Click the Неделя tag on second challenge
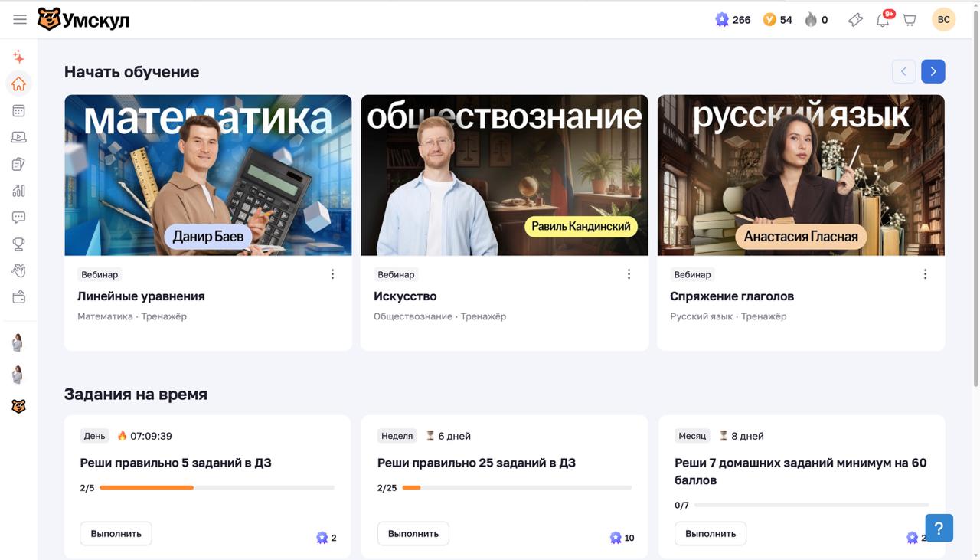The width and height of the screenshot is (980, 560). (397, 436)
